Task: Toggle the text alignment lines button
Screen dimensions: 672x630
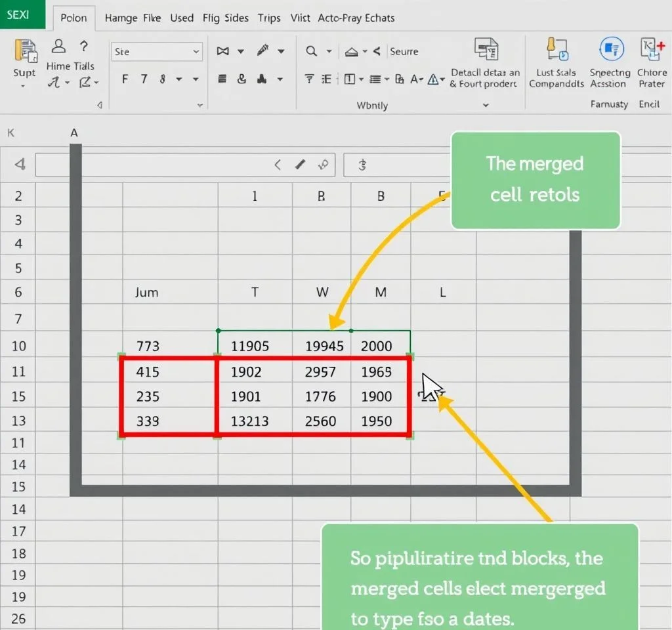Action: point(222,79)
